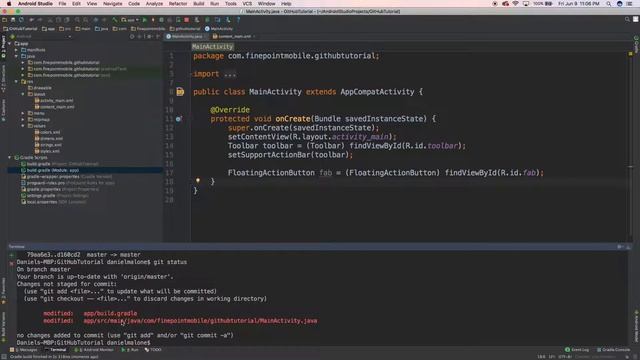Open the Gradle Console in status bar

pos(613,350)
